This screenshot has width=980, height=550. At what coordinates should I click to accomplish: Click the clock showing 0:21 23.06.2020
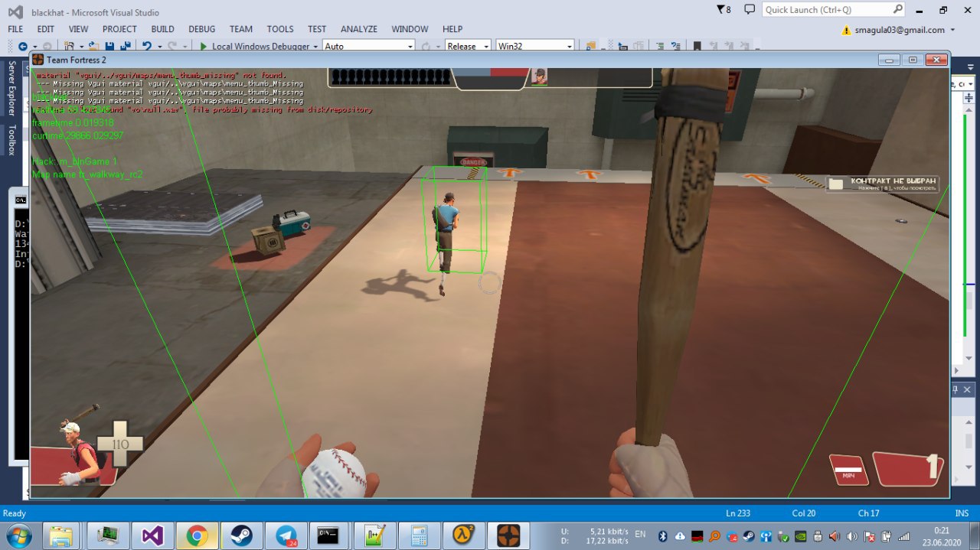[x=943, y=536]
